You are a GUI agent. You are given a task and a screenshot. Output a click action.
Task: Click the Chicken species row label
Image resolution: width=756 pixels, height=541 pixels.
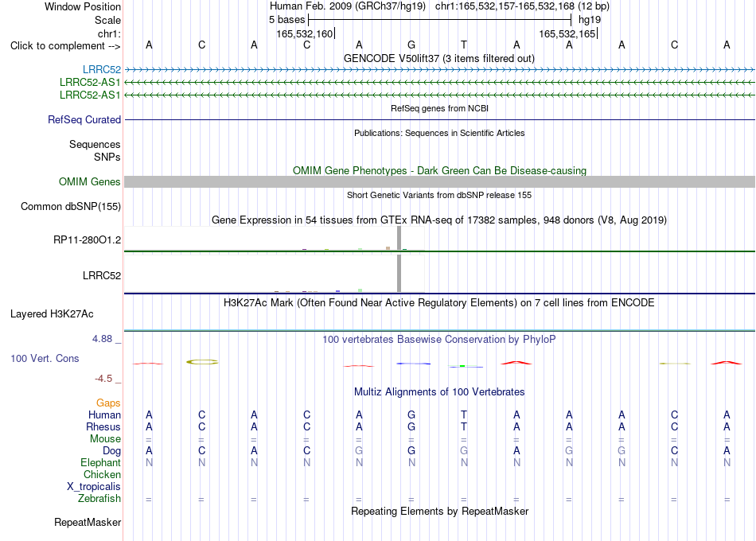point(102,475)
